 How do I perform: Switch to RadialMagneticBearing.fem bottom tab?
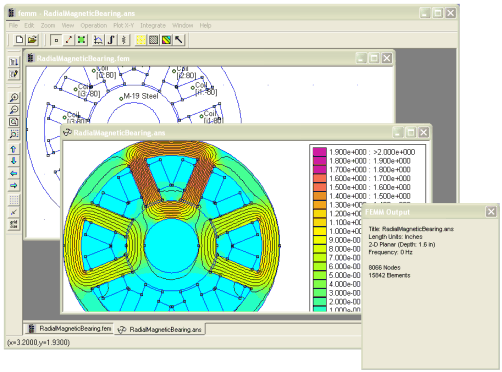(x=69, y=329)
